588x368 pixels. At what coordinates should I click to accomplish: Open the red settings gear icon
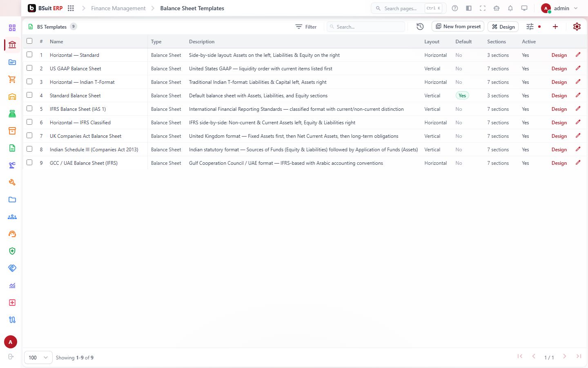tap(577, 27)
